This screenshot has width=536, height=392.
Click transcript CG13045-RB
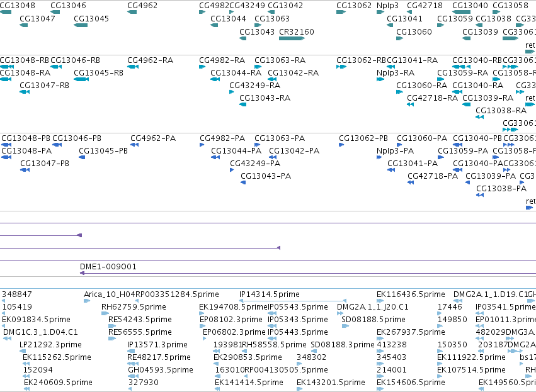(98, 73)
